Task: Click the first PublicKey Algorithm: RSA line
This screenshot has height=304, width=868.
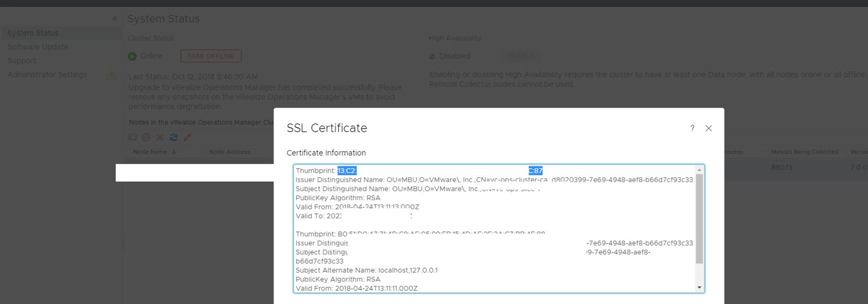Action: pyautogui.click(x=338, y=198)
